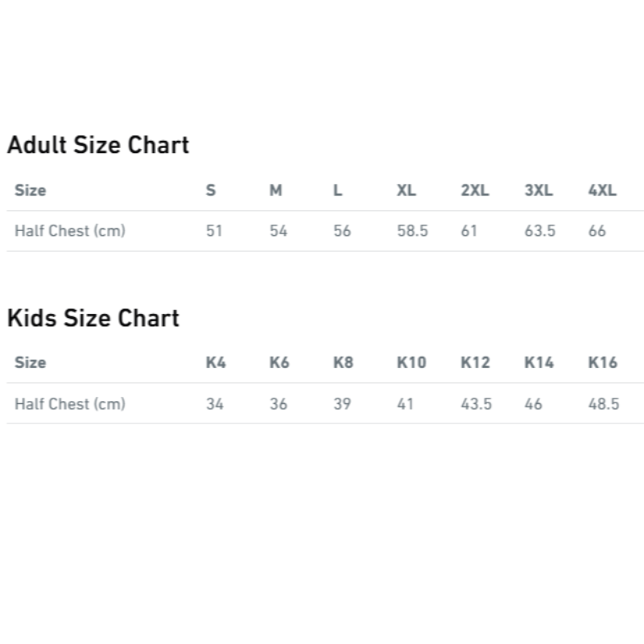The width and height of the screenshot is (644, 644).
Task: Select the 3XL column header
Action: [539, 190]
